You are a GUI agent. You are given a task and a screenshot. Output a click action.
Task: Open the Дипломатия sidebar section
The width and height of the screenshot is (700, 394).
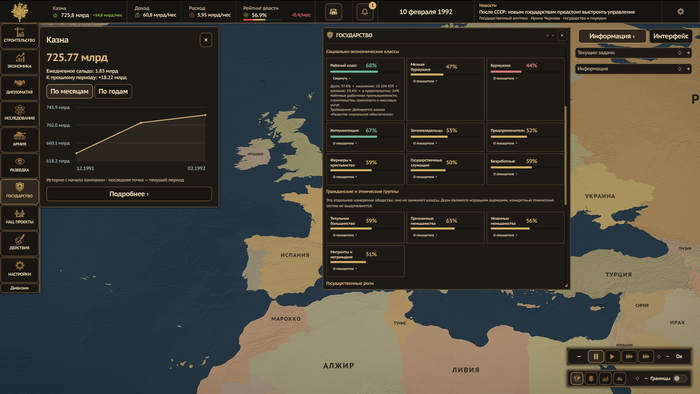pos(19,87)
